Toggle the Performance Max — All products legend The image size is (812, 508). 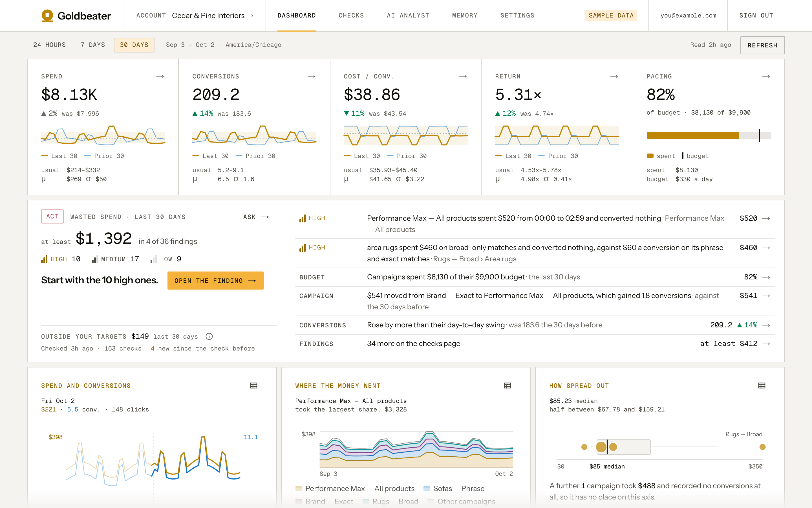tap(355, 489)
